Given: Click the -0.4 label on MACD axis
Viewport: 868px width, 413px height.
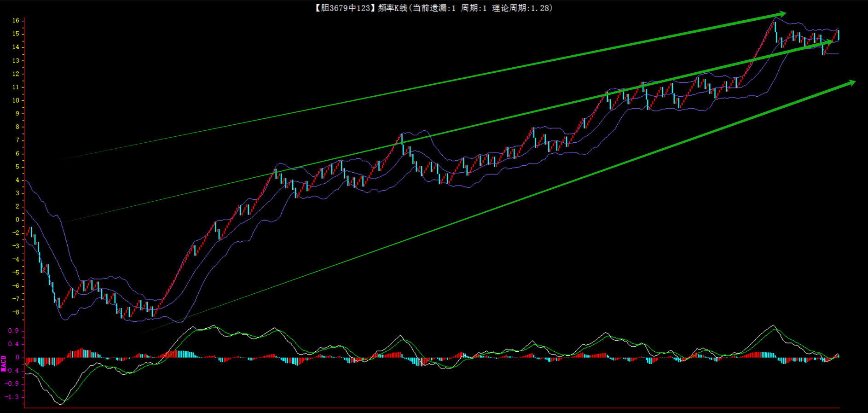Looking at the screenshot, I should [x=12, y=370].
